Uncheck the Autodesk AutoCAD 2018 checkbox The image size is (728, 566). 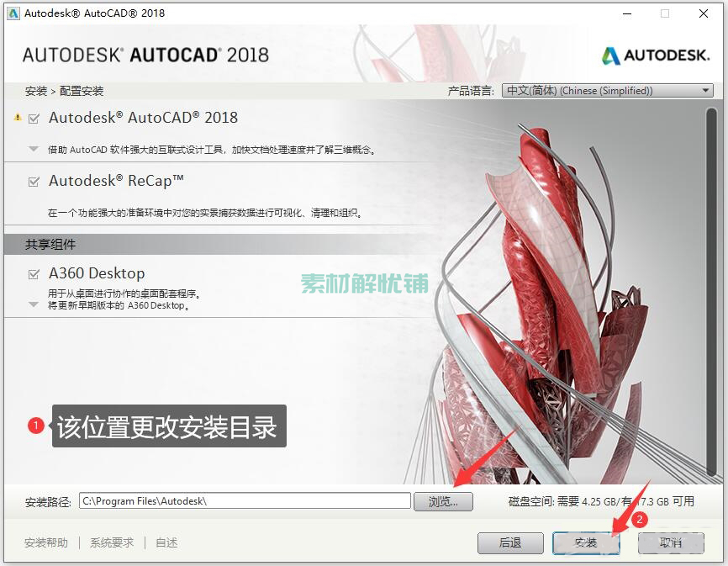point(34,119)
